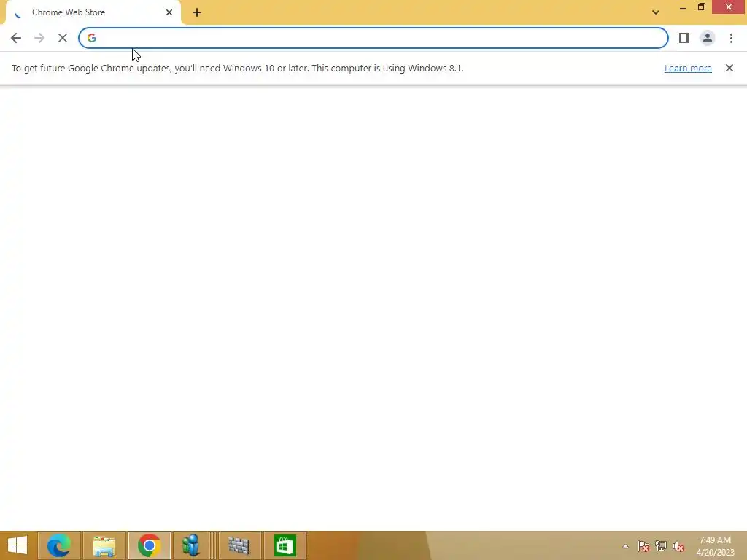Minimize the Chrome window
This screenshot has width=747, height=560.
click(x=683, y=7)
